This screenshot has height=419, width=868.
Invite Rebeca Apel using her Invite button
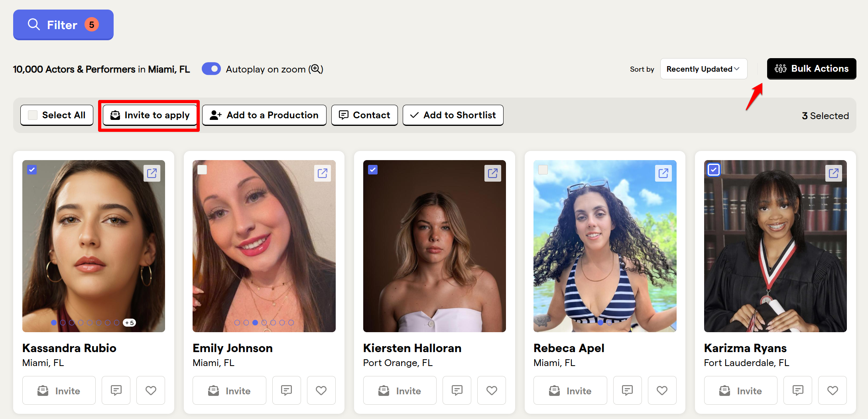pyautogui.click(x=570, y=390)
